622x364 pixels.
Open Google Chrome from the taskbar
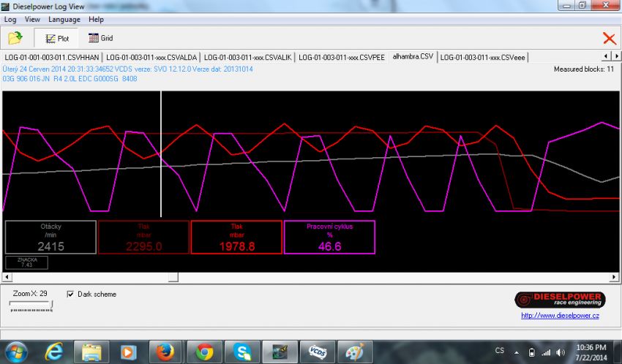pos(205,352)
